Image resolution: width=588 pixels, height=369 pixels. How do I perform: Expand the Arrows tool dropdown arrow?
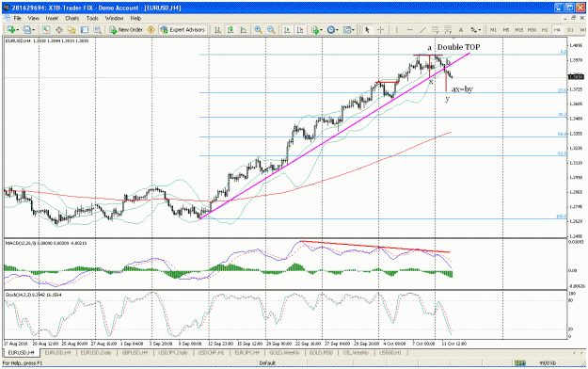click(481, 30)
